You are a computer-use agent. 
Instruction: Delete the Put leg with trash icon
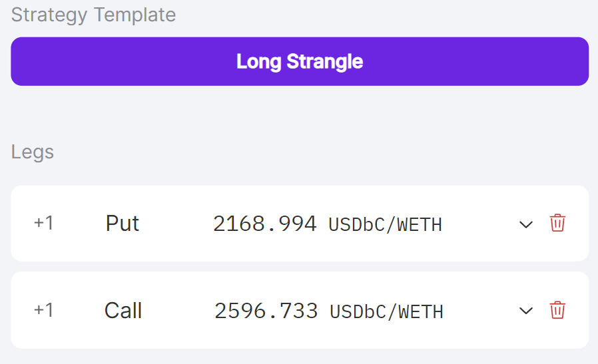[557, 223]
